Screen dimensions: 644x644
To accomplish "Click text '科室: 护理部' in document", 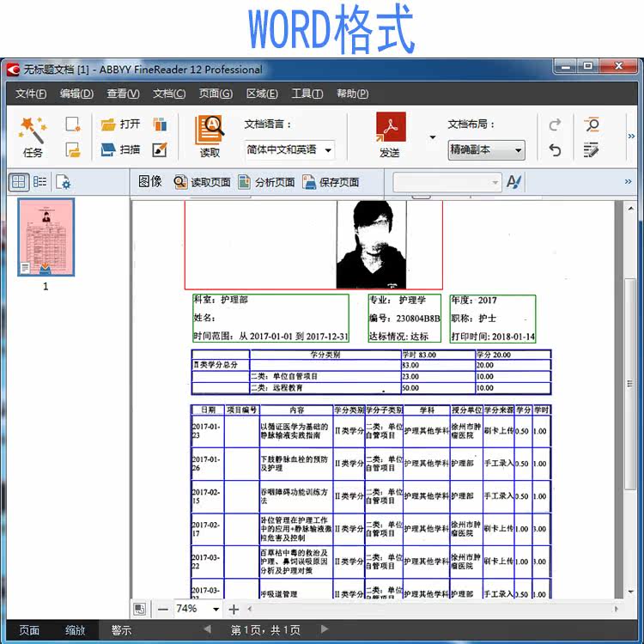I will (x=221, y=300).
